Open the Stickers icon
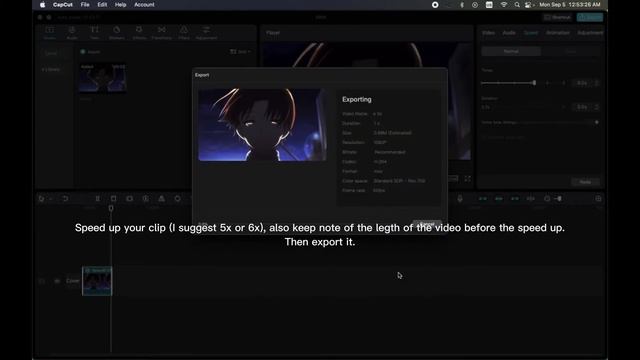 117,33
